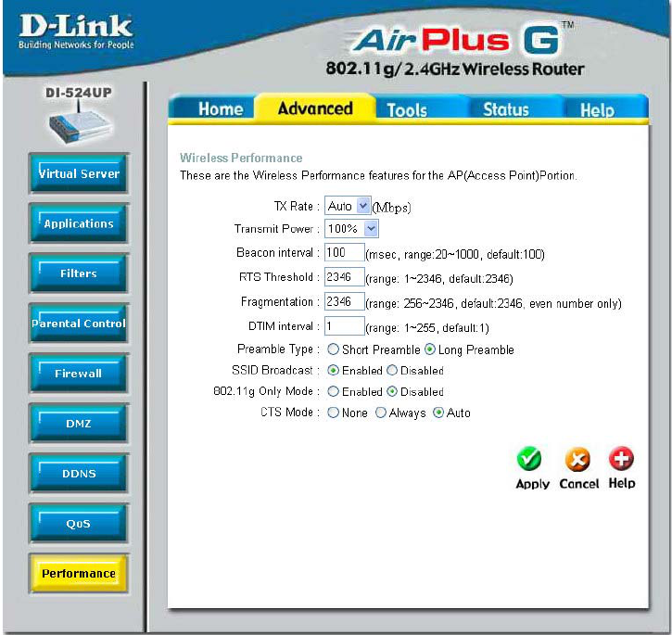Open the TX Rate dropdown

click(348, 206)
